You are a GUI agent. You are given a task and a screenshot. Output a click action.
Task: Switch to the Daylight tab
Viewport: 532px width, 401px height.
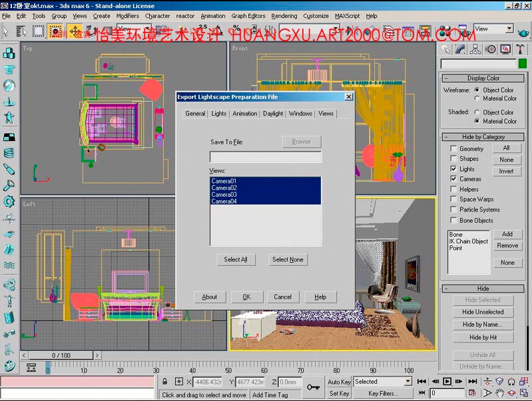point(273,114)
